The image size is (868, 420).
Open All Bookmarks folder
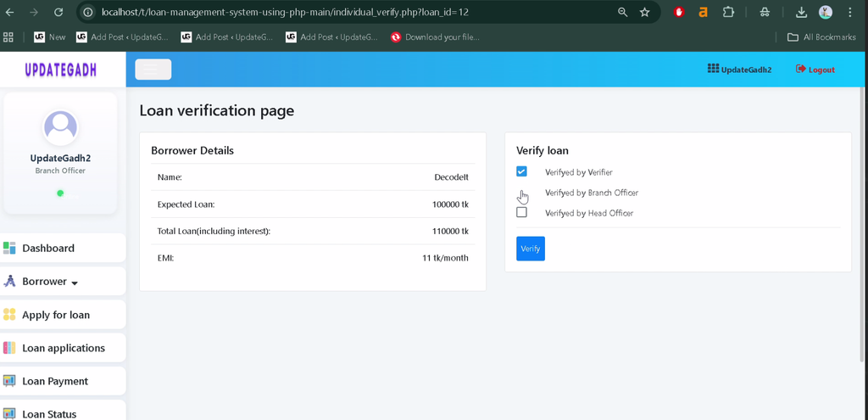(x=821, y=37)
